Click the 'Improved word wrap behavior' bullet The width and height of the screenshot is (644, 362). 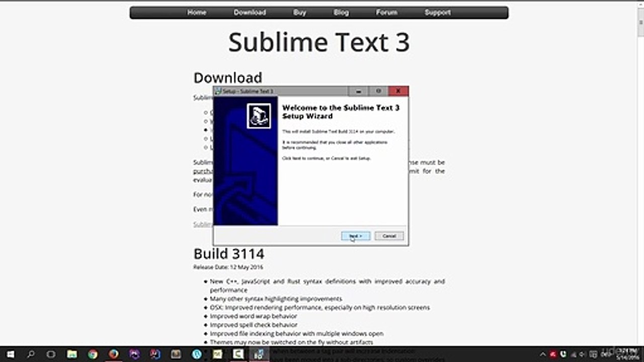(x=254, y=316)
